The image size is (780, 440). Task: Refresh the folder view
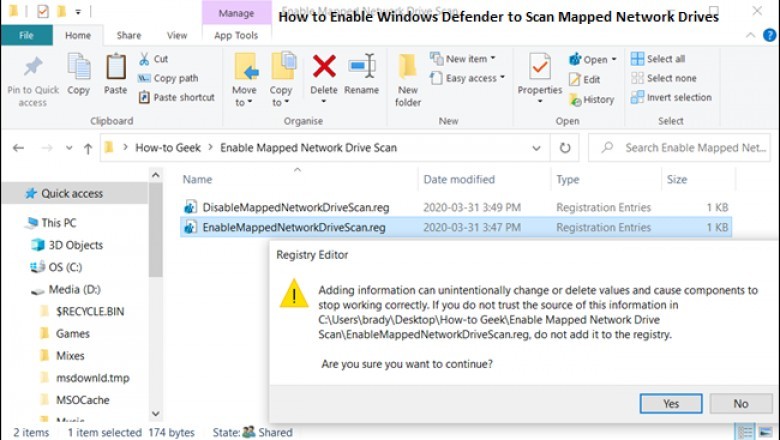[565, 148]
